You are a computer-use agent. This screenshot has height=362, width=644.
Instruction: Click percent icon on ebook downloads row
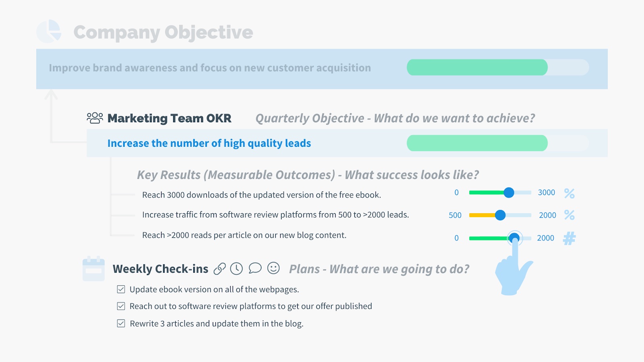pyautogui.click(x=569, y=193)
